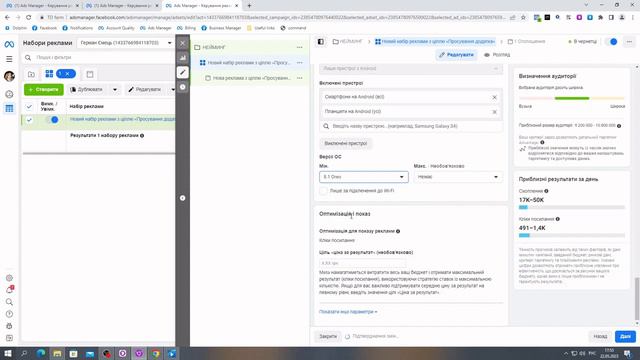Click the Закрити button at the bottom
This screenshot has width=640, height=360.
click(328, 336)
